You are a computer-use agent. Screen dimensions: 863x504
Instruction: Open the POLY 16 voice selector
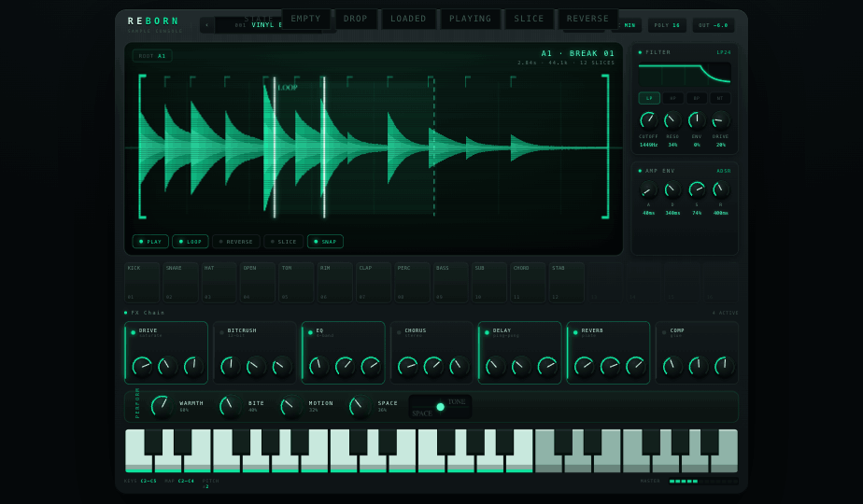tap(667, 25)
